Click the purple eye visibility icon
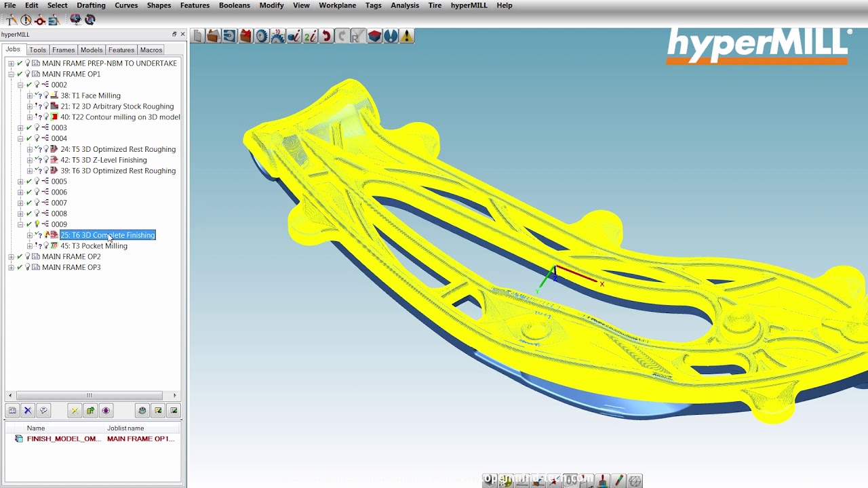This screenshot has height=488, width=868. (106, 411)
